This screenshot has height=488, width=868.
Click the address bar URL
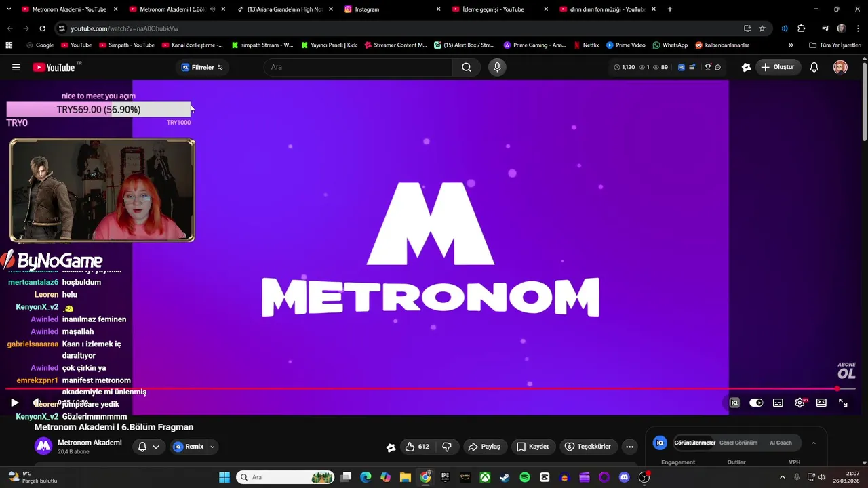coord(125,28)
